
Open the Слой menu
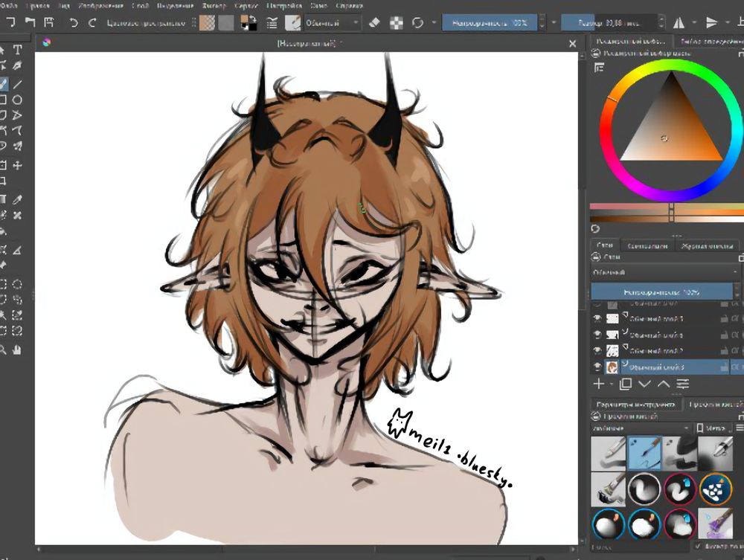(140, 6)
